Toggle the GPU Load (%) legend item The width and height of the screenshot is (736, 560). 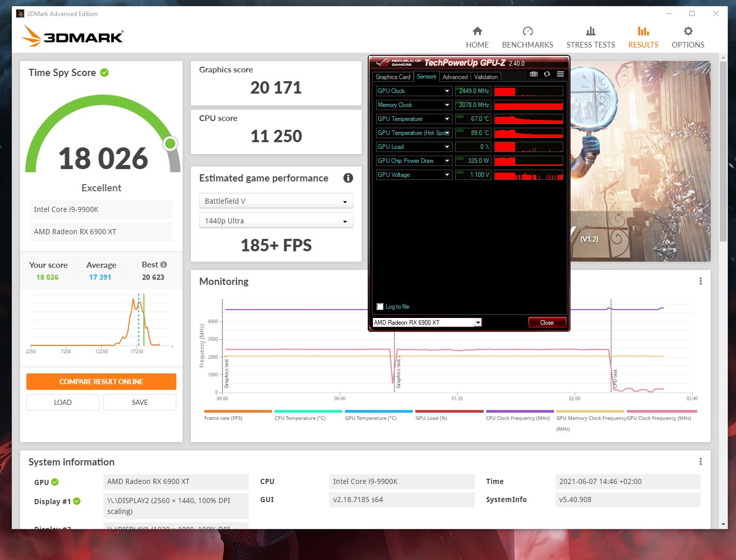[x=449, y=415]
